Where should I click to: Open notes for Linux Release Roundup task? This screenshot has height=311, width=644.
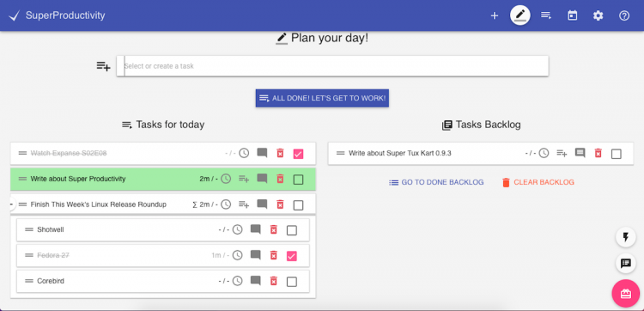(262, 204)
